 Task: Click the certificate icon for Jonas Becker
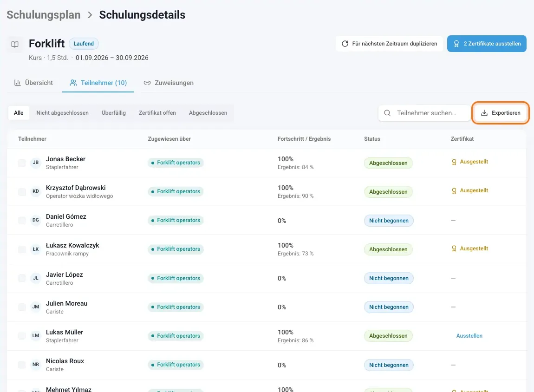(454, 162)
